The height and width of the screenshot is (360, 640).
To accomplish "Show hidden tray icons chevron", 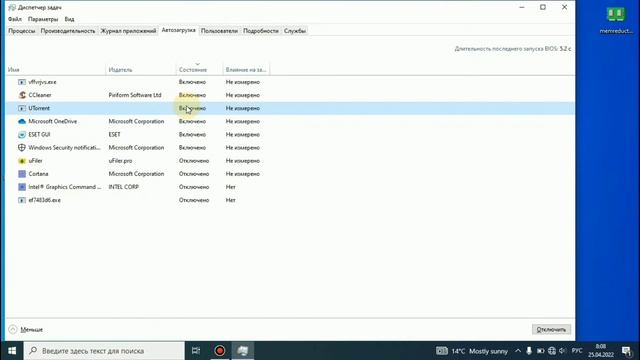I will tap(518, 351).
